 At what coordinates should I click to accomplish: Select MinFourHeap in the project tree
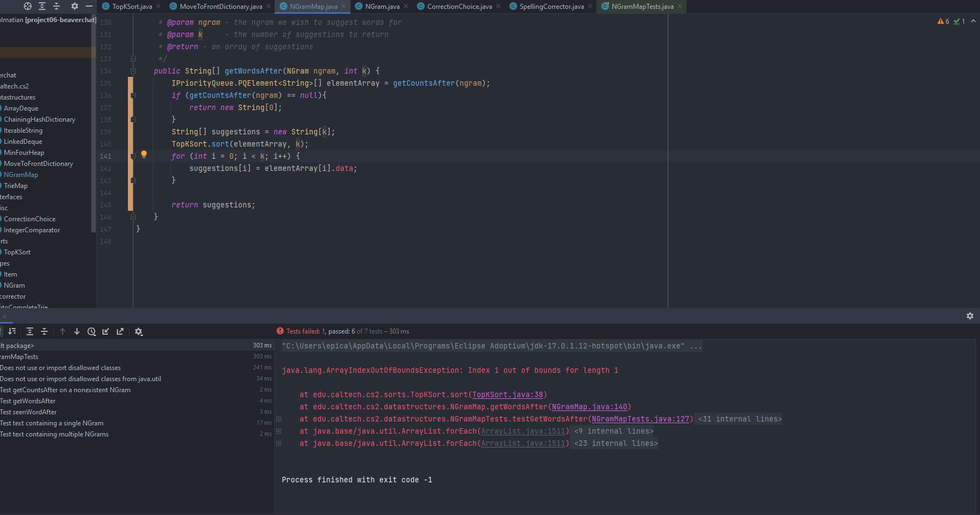pyautogui.click(x=24, y=153)
